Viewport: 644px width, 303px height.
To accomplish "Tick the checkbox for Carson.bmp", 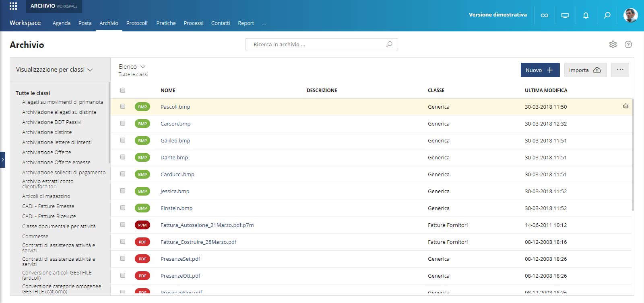I will (123, 124).
